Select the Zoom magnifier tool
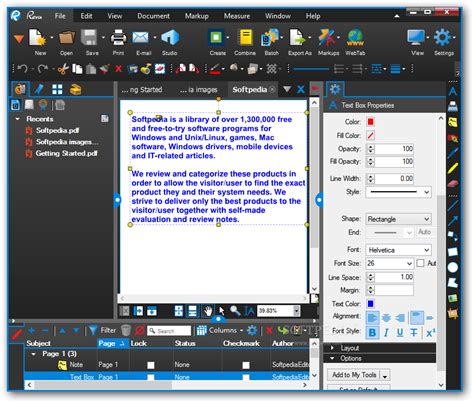Screen dimensions: 474x403 click(x=235, y=311)
